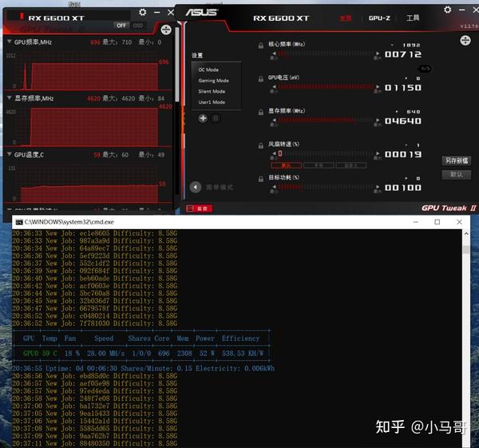Viewport: 479px width, 448px height.
Task: Toggle the OSD button in monitor window
Action: click(138, 26)
